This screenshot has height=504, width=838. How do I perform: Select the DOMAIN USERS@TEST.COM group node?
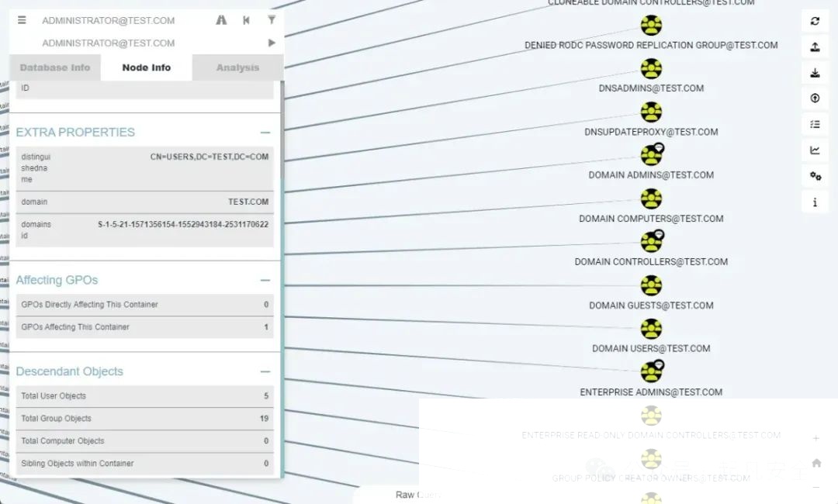click(651, 329)
